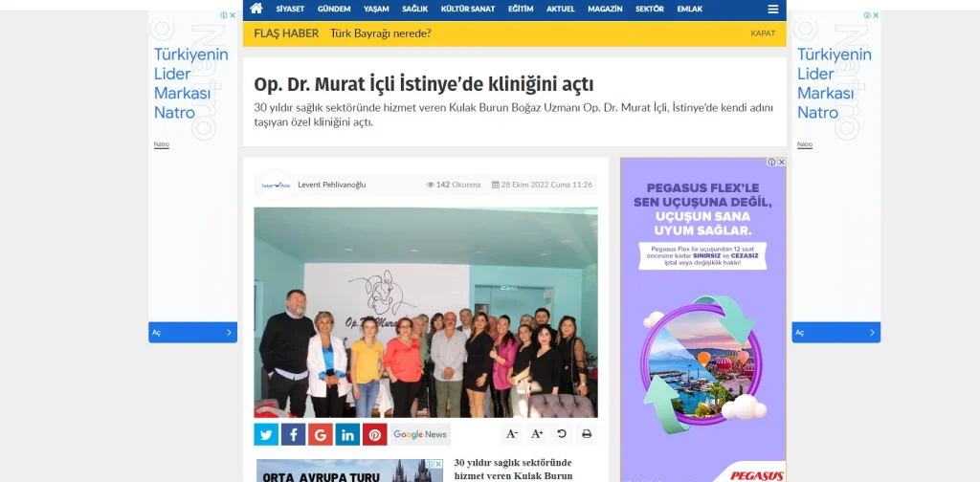Open the SİYASET menu section
The image size is (980, 482).
point(290,9)
